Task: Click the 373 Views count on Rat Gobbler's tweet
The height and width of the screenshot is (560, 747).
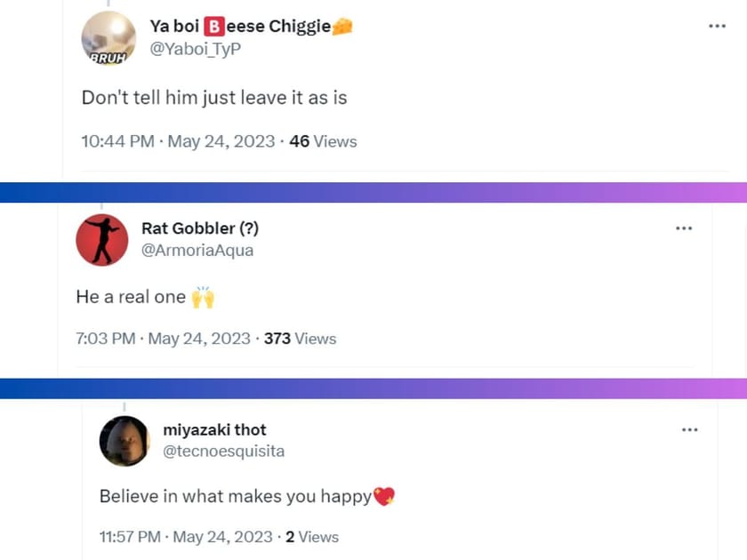Action: [x=302, y=339]
